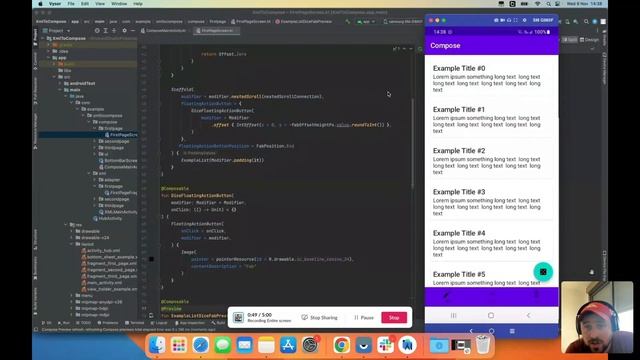This screenshot has height=360, width=640.
Task: Switch editor to Design view
Action: (x=589, y=40)
